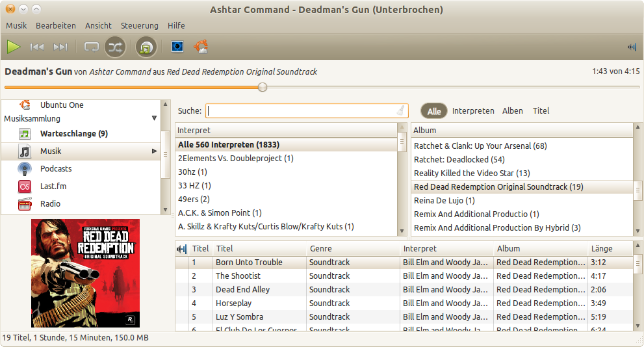Click the volume icon in toolbar
This screenshot has height=347, width=644.
click(632, 47)
